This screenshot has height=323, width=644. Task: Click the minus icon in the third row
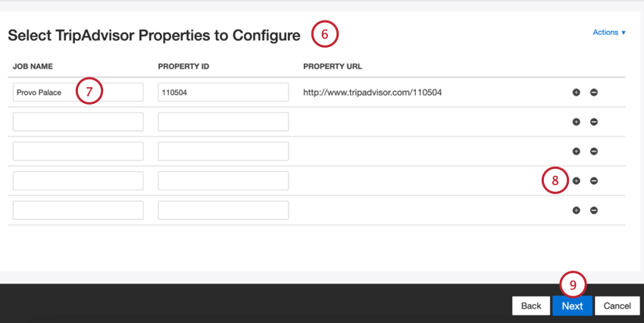coord(594,151)
